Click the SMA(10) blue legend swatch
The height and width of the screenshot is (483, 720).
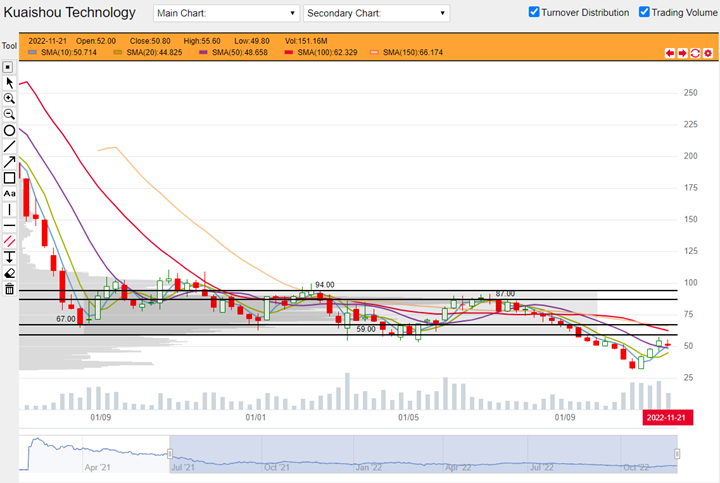point(32,53)
